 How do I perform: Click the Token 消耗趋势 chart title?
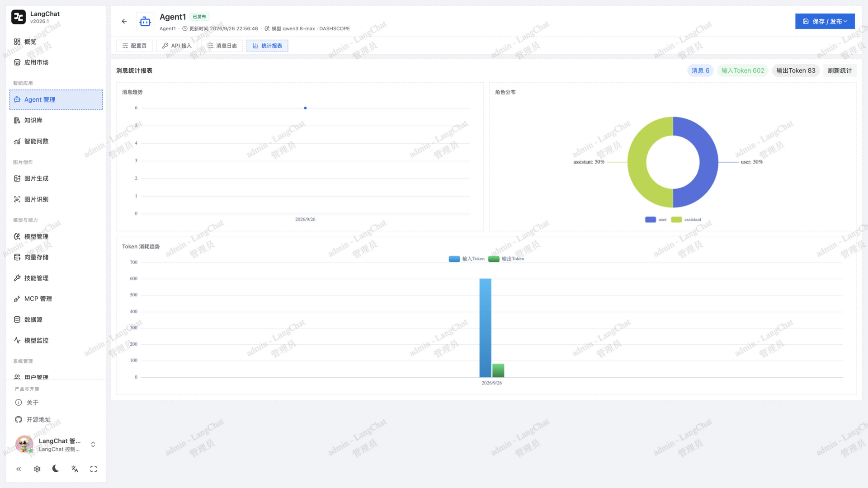pos(141,247)
